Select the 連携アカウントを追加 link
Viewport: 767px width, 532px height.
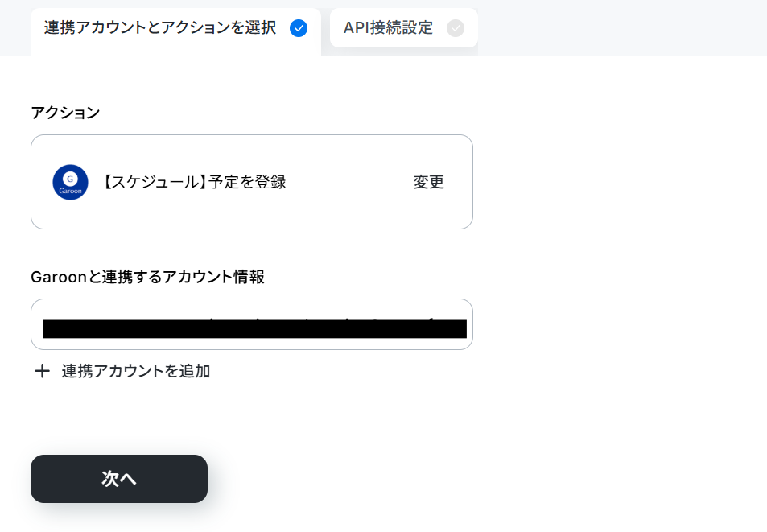(x=136, y=371)
